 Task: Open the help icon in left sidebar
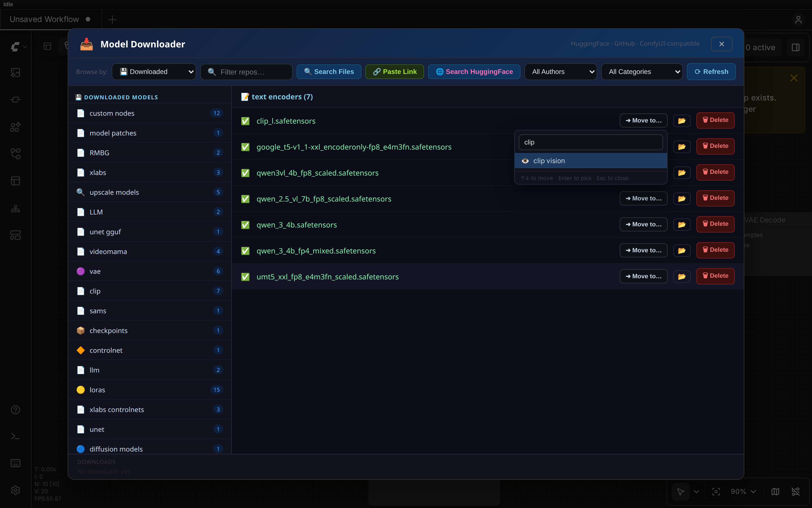pyautogui.click(x=16, y=410)
